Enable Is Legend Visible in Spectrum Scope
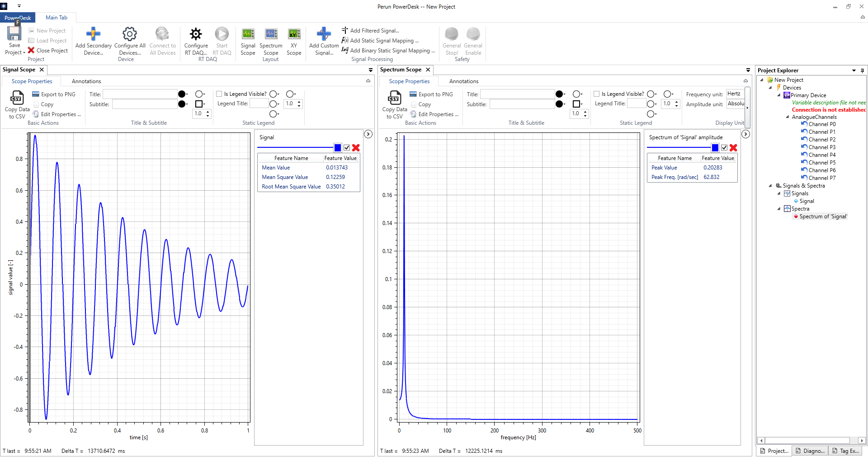 click(597, 94)
